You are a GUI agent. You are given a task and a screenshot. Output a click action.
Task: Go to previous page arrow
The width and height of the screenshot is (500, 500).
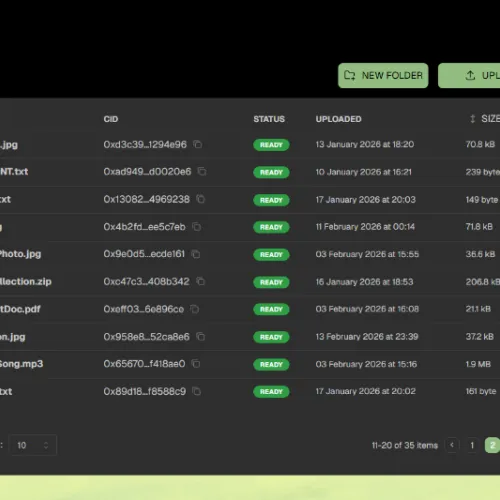[x=452, y=445]
